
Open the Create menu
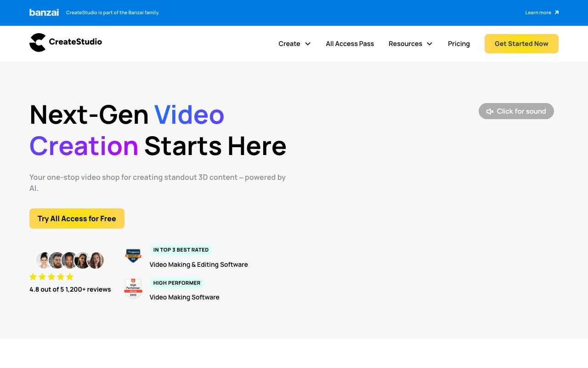tap(294, 44)
